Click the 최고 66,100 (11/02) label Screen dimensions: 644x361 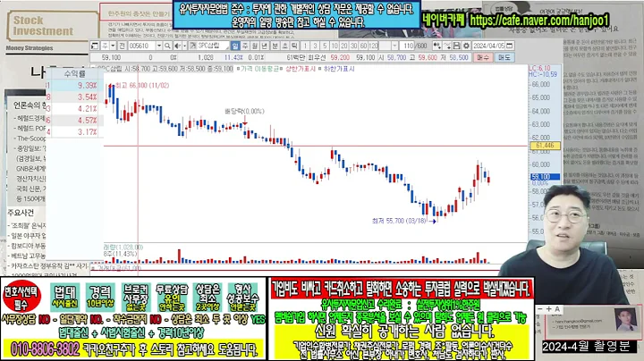[142, 85]
